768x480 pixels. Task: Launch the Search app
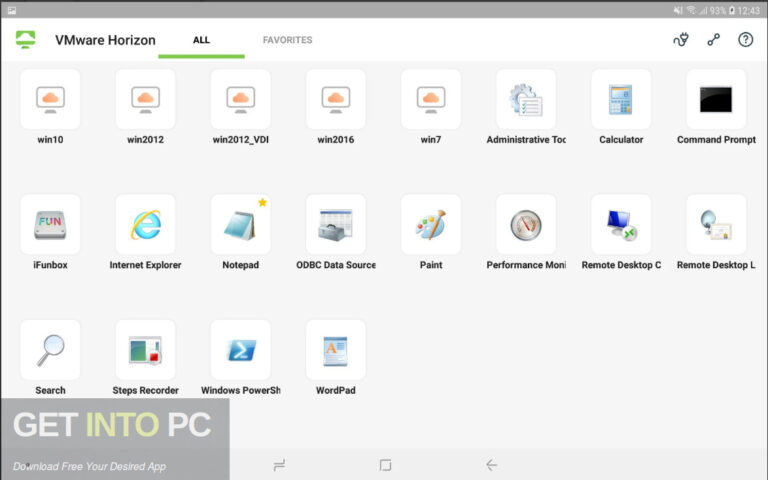[50, 350]
